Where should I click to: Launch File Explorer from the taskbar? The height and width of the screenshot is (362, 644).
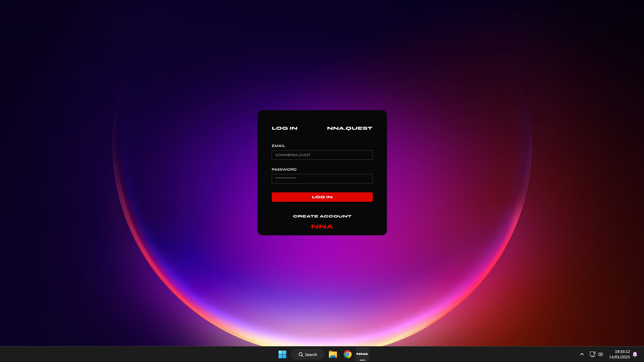pos(333,354)
